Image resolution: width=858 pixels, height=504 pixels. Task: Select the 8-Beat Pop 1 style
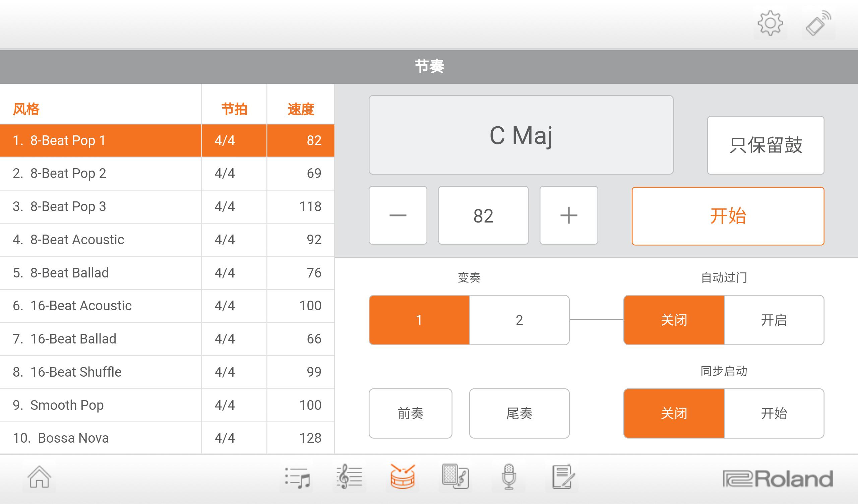[167, 141]
